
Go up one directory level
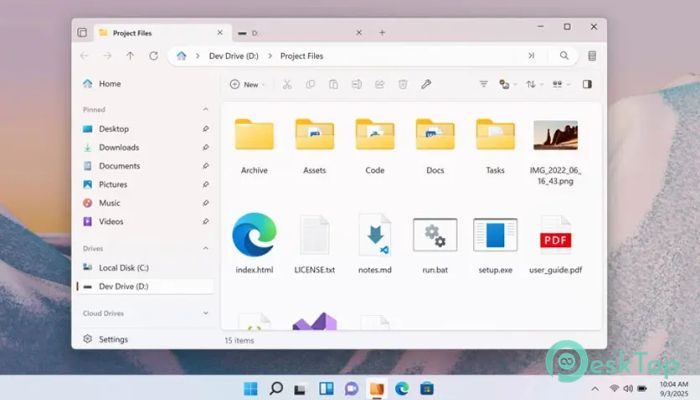tap(130, 56)
